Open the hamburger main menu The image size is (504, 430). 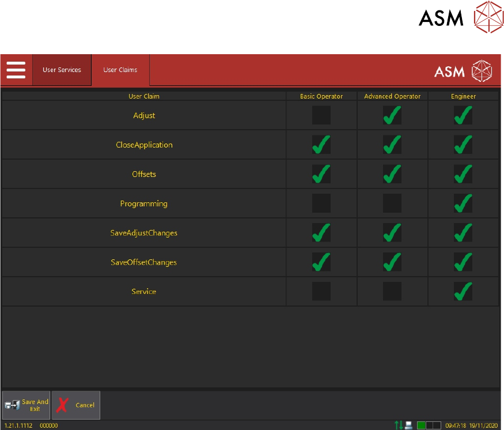coord(16,70)
